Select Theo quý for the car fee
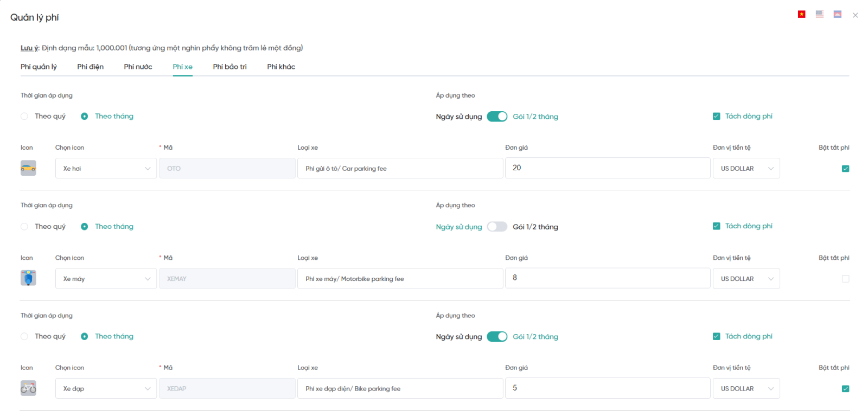 click(24, 116)
